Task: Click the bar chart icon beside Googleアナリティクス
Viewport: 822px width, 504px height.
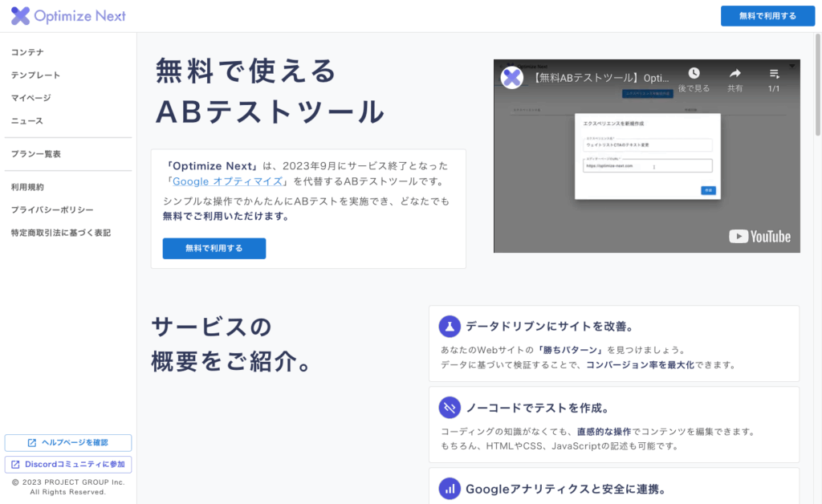Action: point(450,489)
